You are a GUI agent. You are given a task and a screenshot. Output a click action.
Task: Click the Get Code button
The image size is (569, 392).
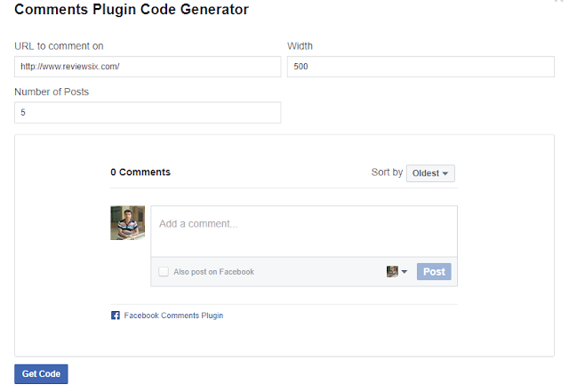(x=41, y=374)
